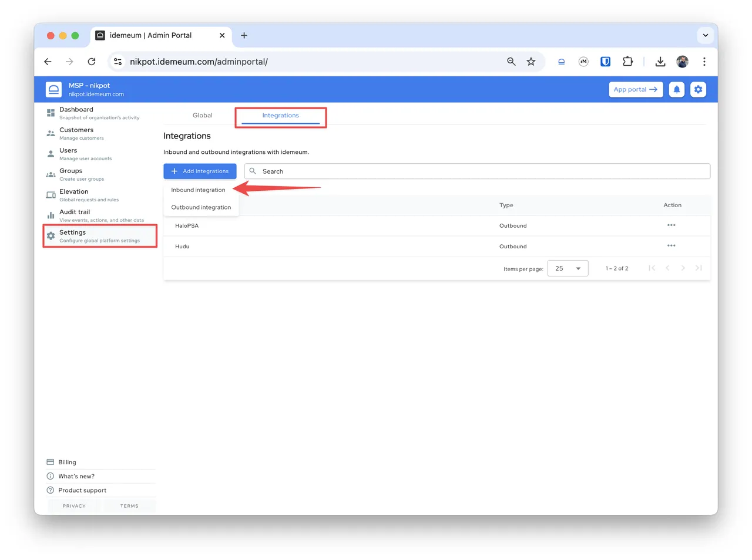This screenshot has height=560, width=752.
Task: Open the App portal
Action: click(x=636, y=89)
